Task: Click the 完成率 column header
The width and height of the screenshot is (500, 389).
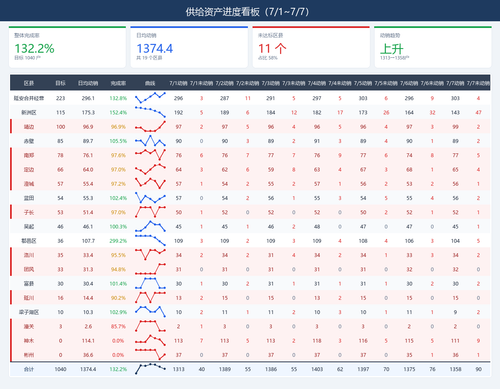Action: [118, 83]
